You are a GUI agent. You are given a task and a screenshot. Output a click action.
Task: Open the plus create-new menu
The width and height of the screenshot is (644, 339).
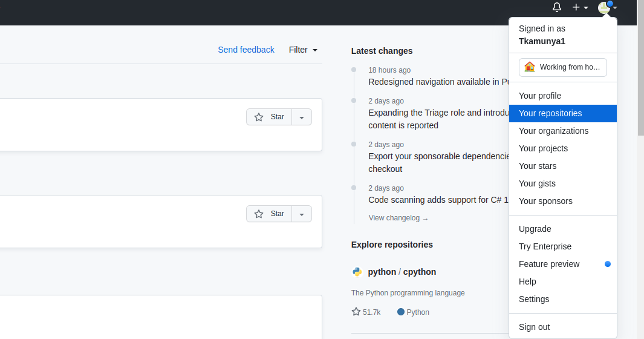580,7
